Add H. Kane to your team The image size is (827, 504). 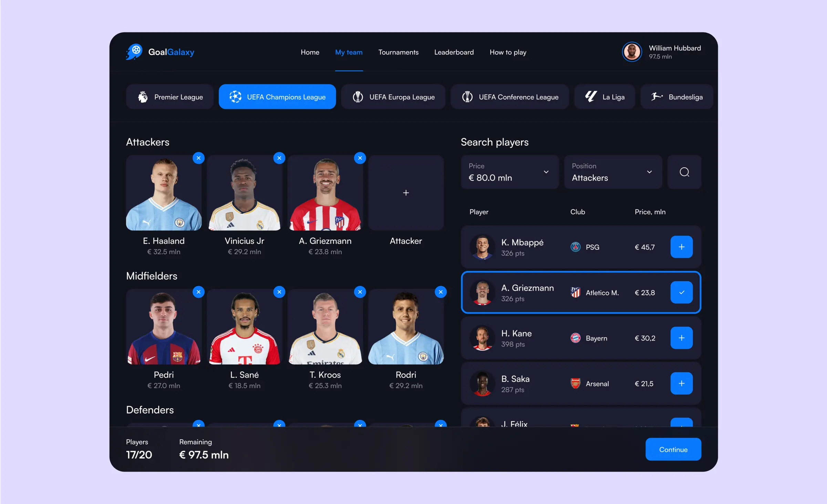[682, 338]
